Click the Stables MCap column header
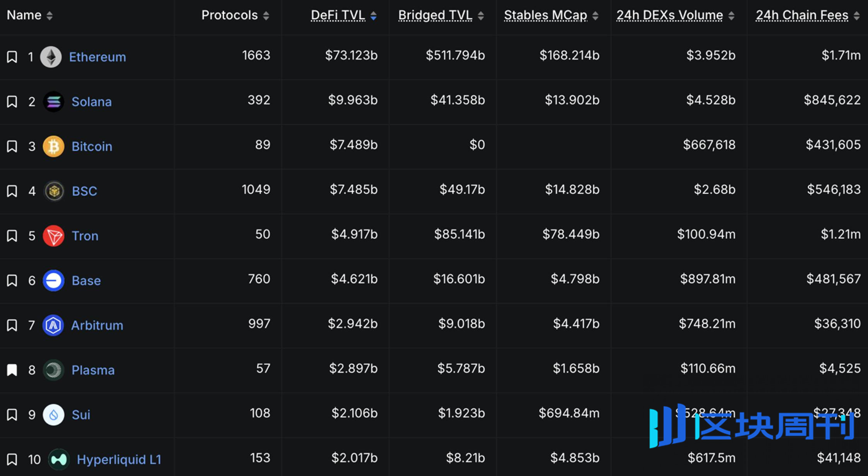The width and height of the screenshot is (868, 476). point(546,15)
